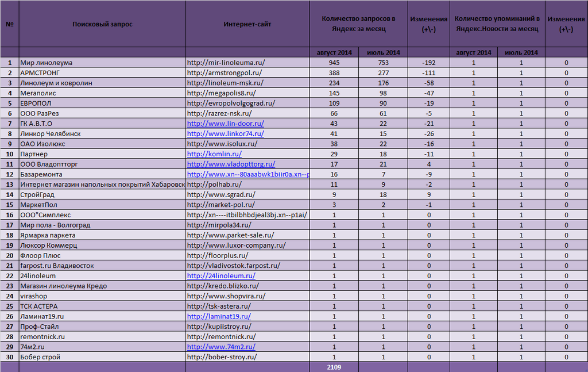Screen dimensions: 588x372
Task: Select 'Количество упоминаний в Яндекс.Новости' header
Action: tap(497, 24)
